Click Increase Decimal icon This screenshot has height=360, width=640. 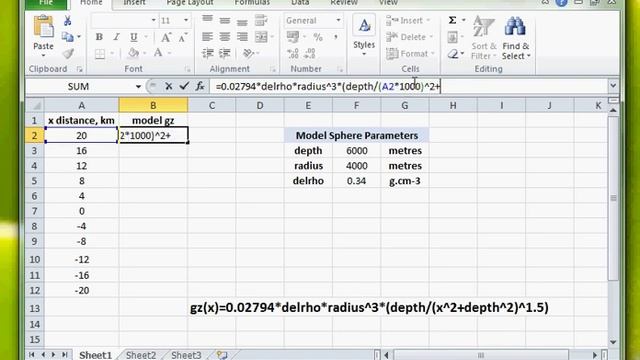tap(293, 53)
